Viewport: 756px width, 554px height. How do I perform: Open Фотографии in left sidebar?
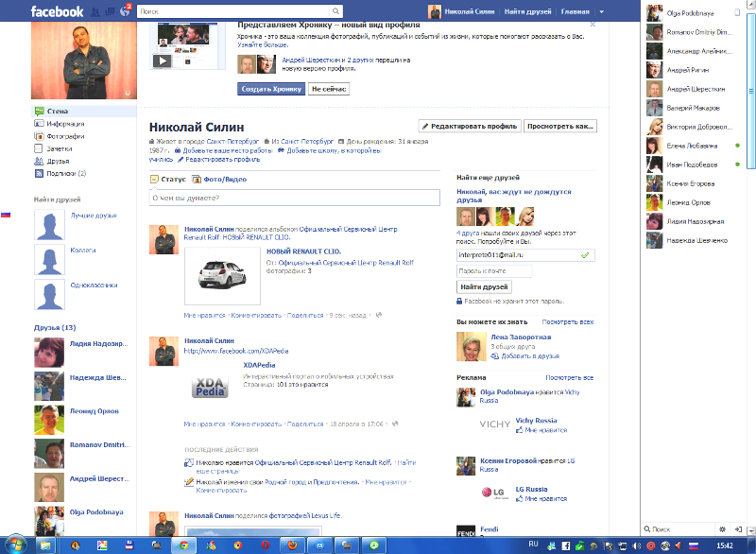[65, 136]
